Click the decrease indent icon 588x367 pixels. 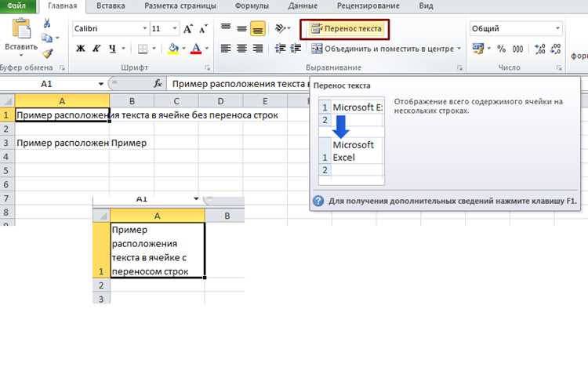(280, 49)
